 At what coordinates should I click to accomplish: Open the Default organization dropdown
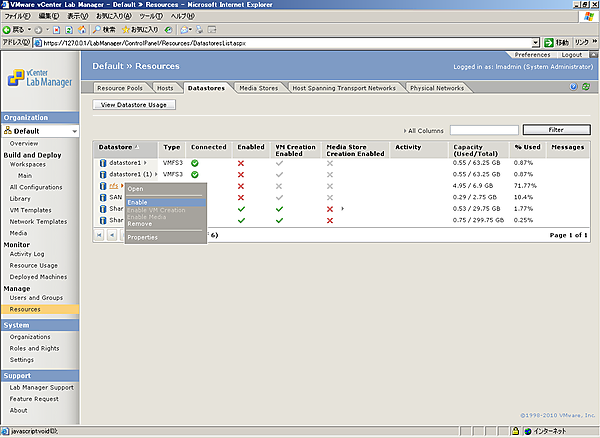click(x=74, y=131)
